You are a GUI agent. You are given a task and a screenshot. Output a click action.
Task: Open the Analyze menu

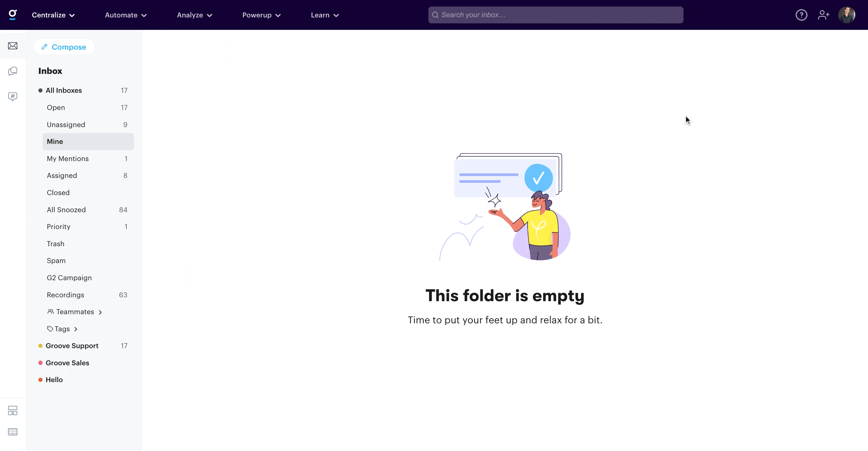(x=195, y=15)
